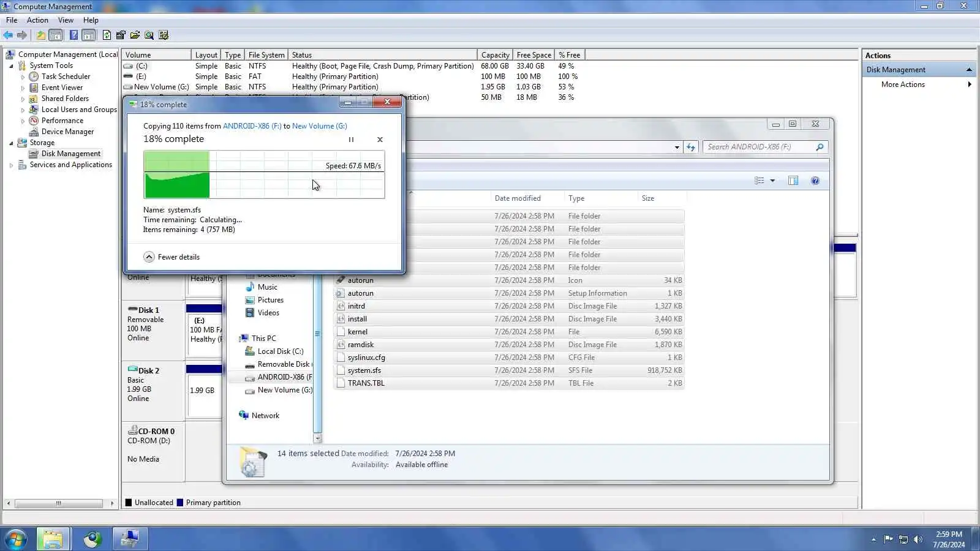This screenshot has height=551, width=980.
Task: Click the Change your view icon in Explorer
Action: [759, 181]
